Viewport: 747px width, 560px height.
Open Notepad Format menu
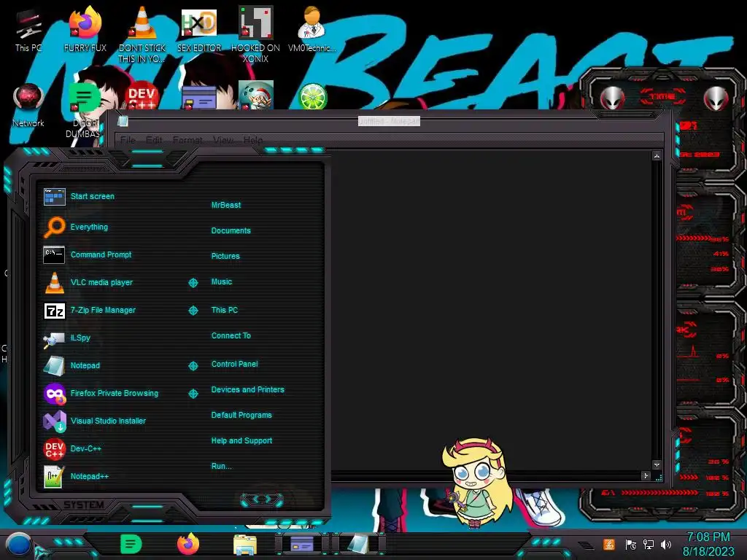click(187, 140)
